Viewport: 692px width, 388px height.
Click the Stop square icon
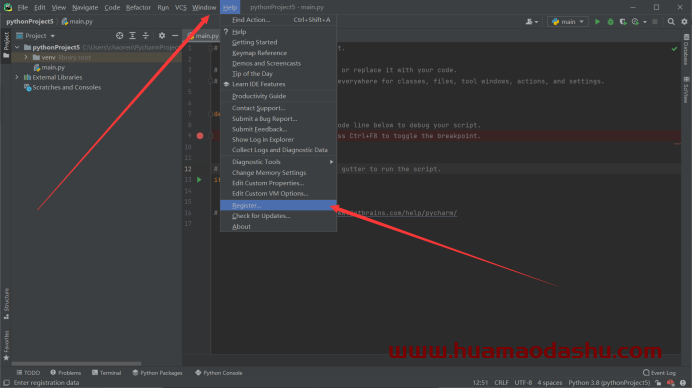click(655, 21)
